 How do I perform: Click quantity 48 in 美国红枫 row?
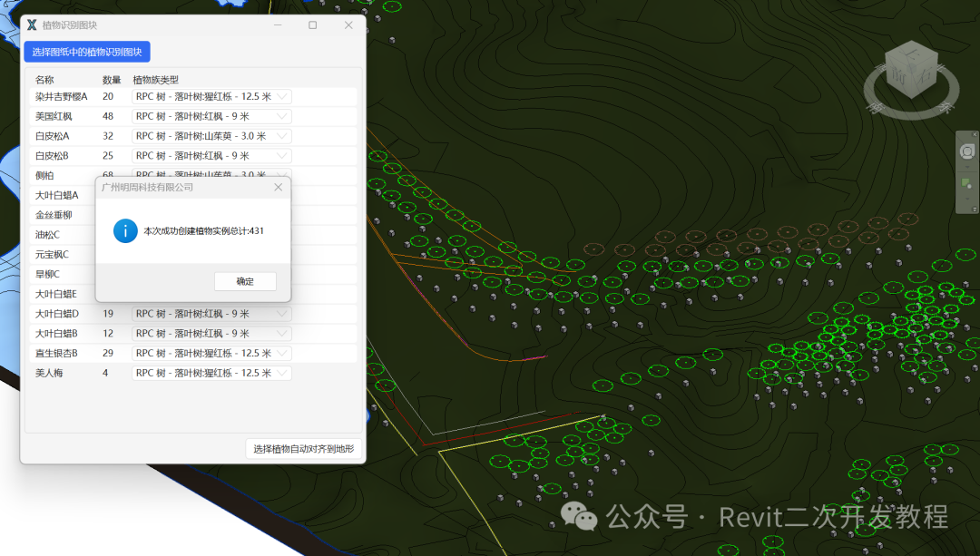(x=108, y=116)
